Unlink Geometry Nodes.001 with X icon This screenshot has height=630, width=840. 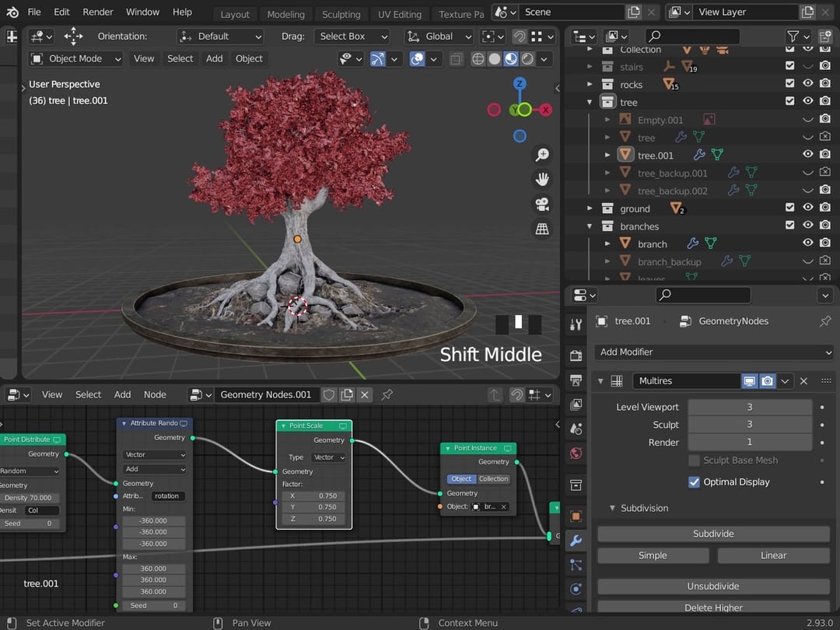[365, 394]
